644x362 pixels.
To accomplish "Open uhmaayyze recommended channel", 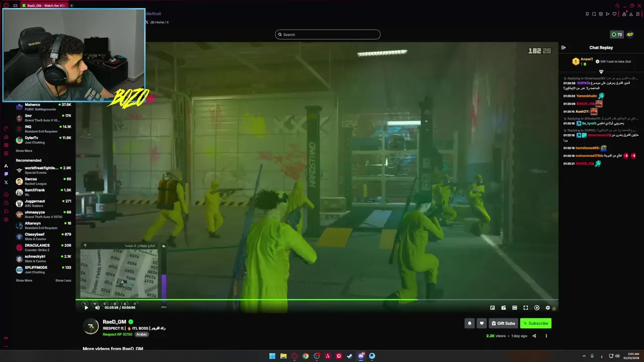I will click(x=44, y=214).
